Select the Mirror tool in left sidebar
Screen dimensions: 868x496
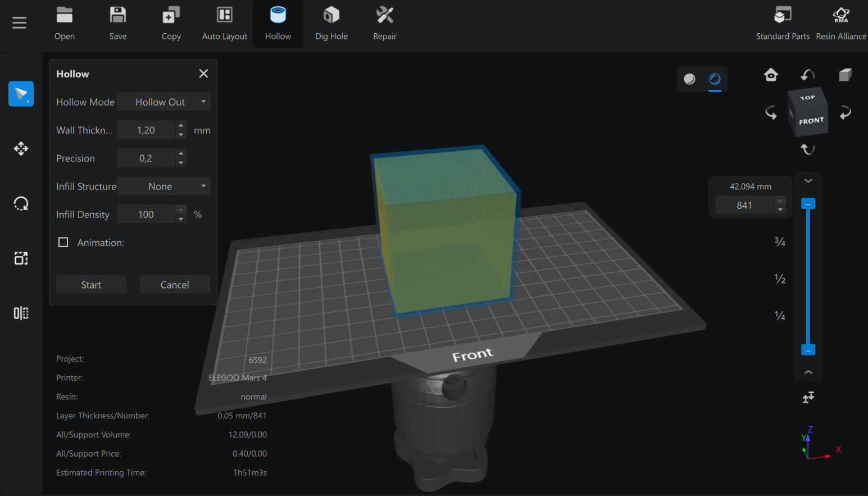click(x=21, y=313)
